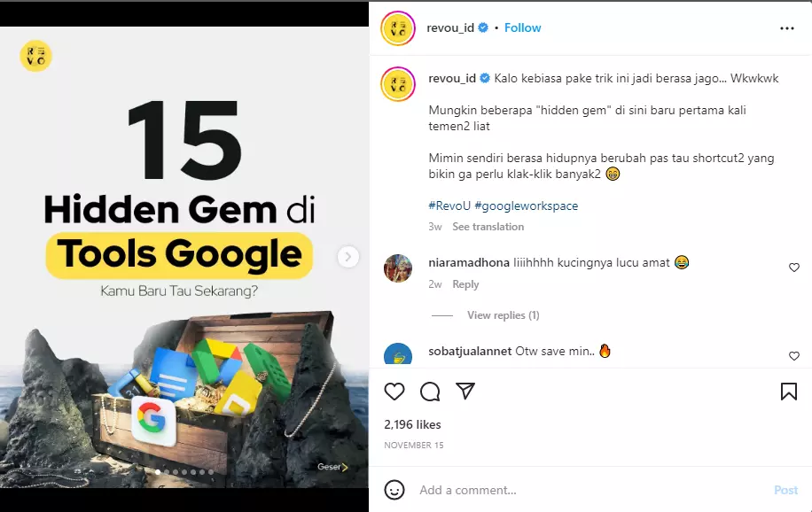
Task: Open the #googleworkspace hashtag
Action: point(527,206)
